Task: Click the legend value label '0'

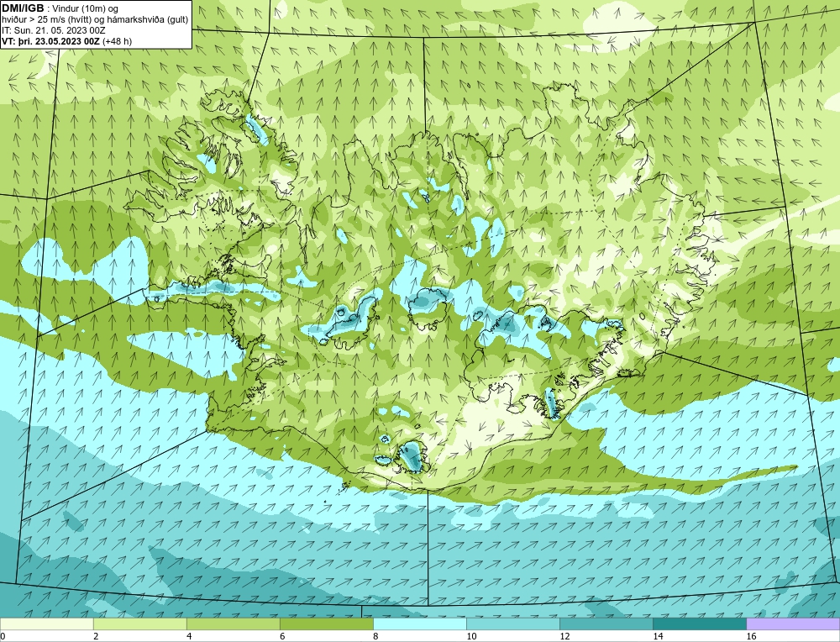Action: coord(3,636)
